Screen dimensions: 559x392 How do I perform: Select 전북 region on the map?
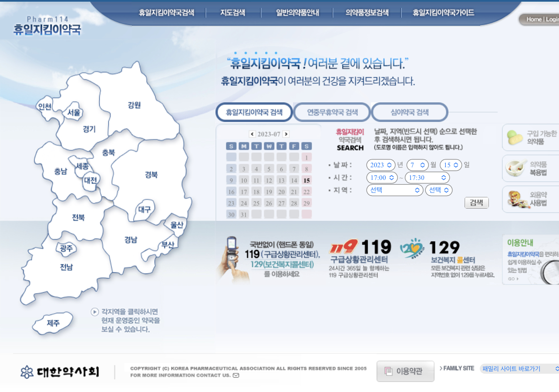(x=78, y=217)
